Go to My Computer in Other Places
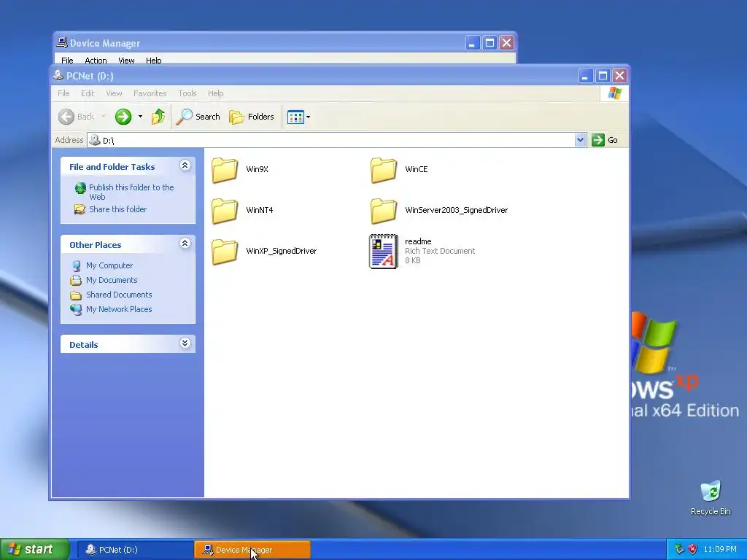The height and width of the screenshot is (560, 747). (109, 265)
